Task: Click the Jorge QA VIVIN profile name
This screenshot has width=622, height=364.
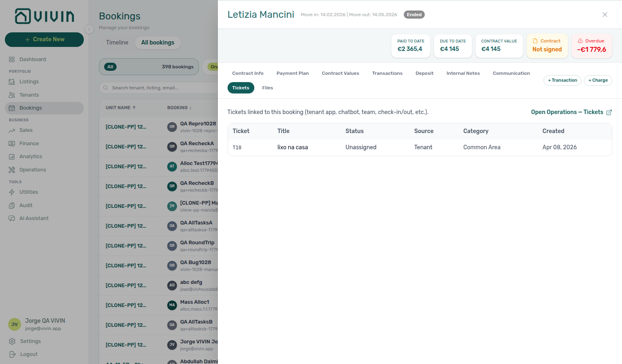Action: pos(45,321)
